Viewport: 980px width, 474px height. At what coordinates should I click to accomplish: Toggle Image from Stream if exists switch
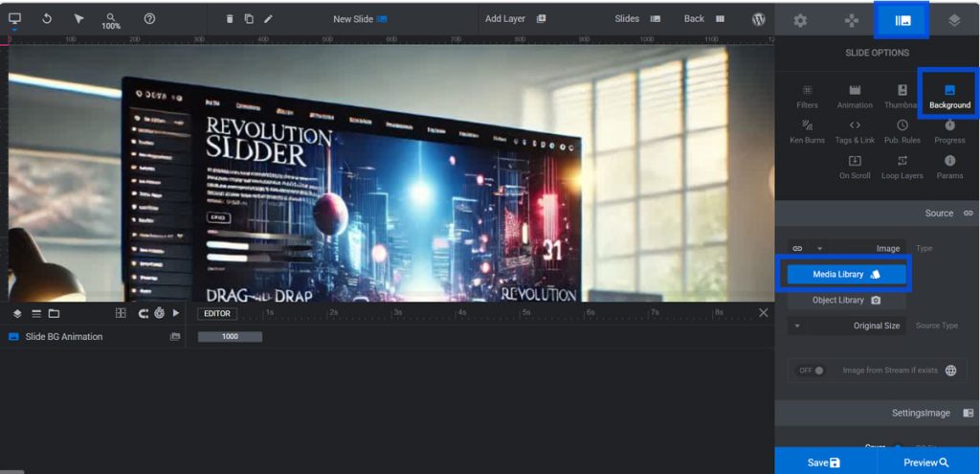pos(813,371)
